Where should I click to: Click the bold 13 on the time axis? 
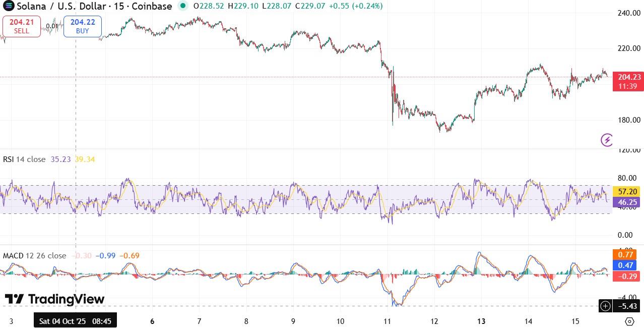point(481,321)
